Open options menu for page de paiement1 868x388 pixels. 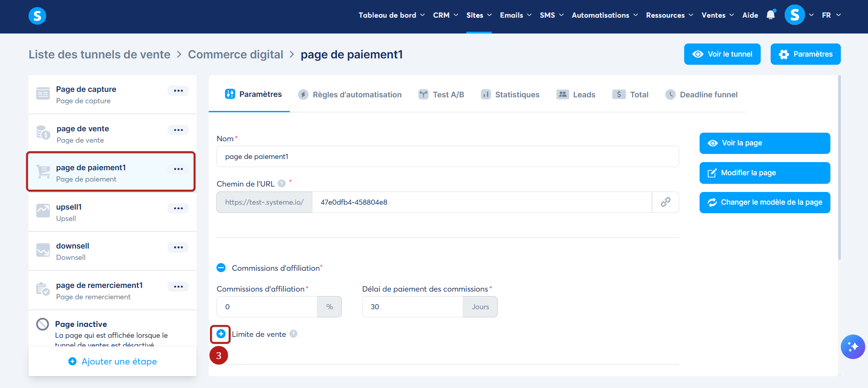pos(178,169)
